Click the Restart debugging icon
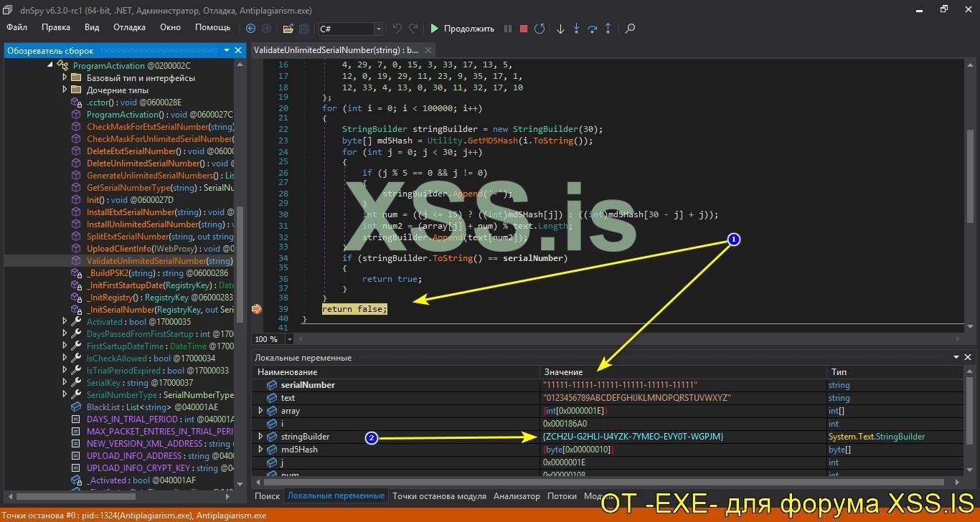This screenshot has width=980, height=522. [540, 29]
